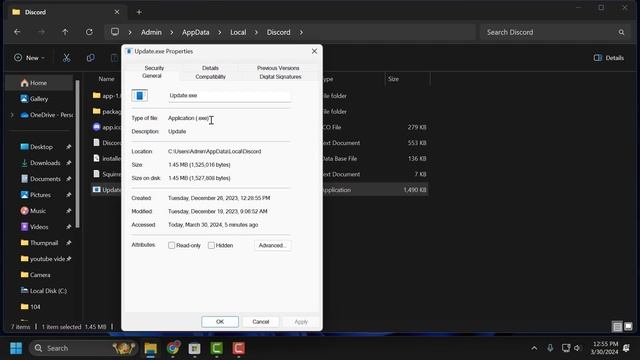Open the red taskbar application icon
This screenshot has width=640, height=360.
tap(239, 348)
